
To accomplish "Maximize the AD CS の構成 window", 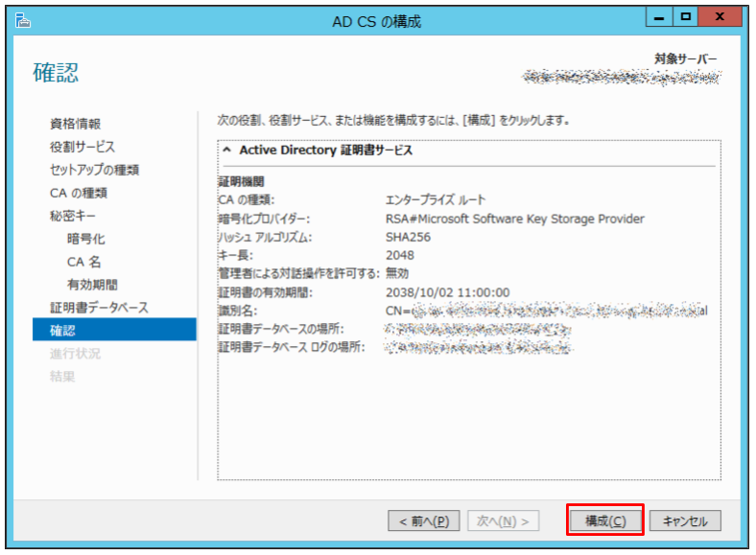I will point(685,17).
